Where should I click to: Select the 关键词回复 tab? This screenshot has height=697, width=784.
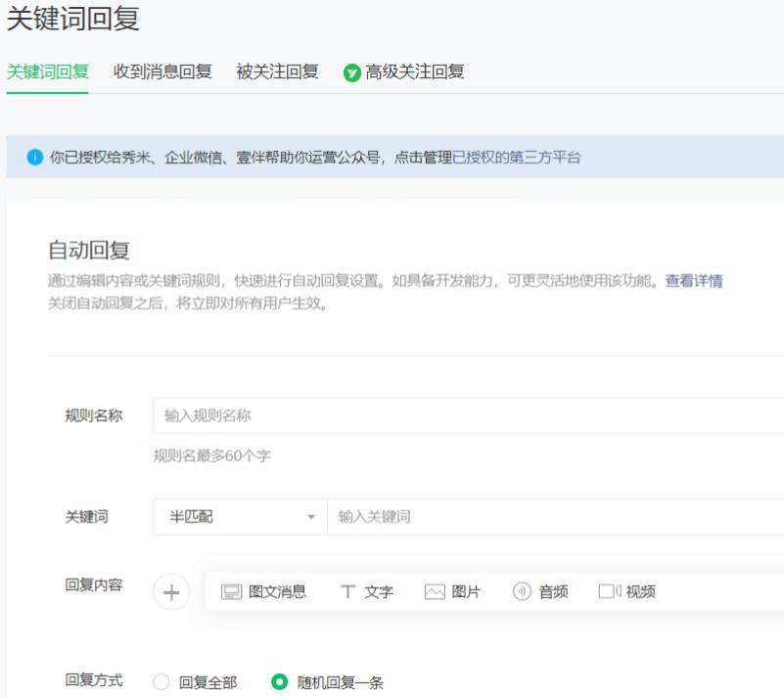pos(48,72)
